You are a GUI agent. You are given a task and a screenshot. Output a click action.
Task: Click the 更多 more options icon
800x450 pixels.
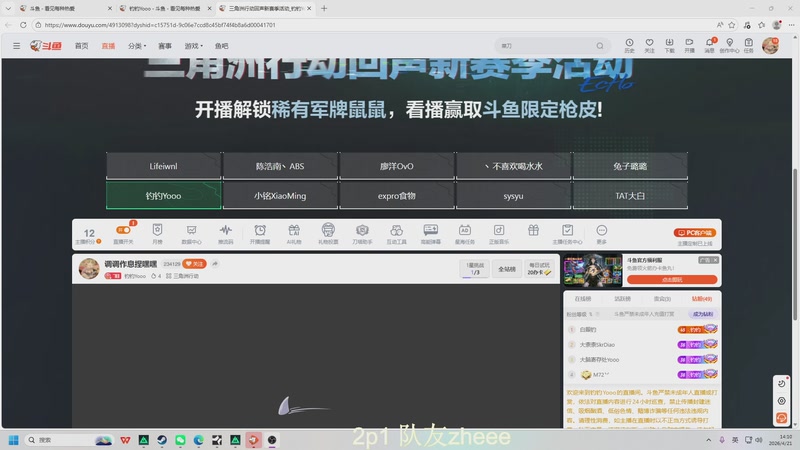click(602, 234)
